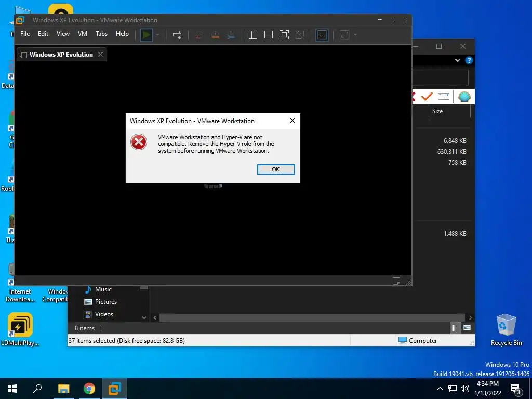Click the search field in background window
Viewport: 532px width, 399px height.
441,78
